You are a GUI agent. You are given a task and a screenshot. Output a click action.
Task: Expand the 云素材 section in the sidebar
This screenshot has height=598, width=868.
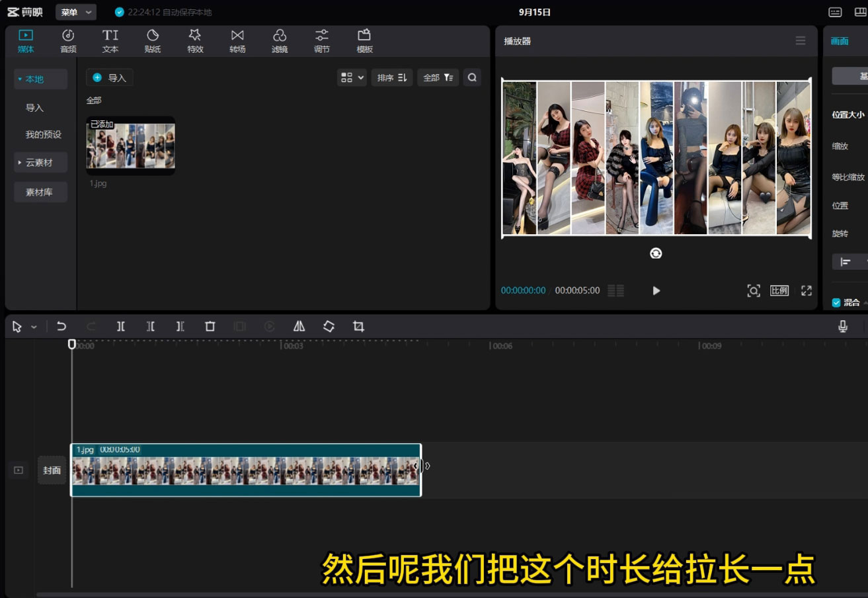[20, 162]
